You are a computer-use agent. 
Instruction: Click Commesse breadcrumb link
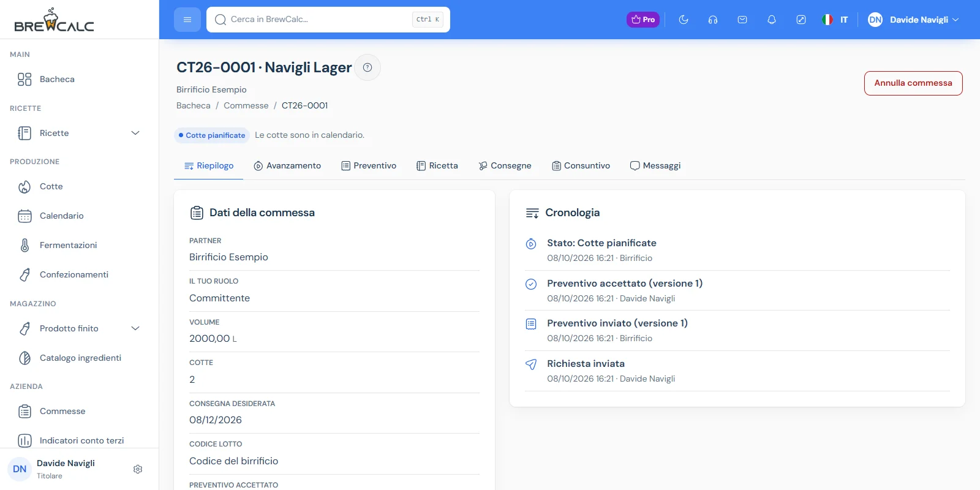[246, 105]
